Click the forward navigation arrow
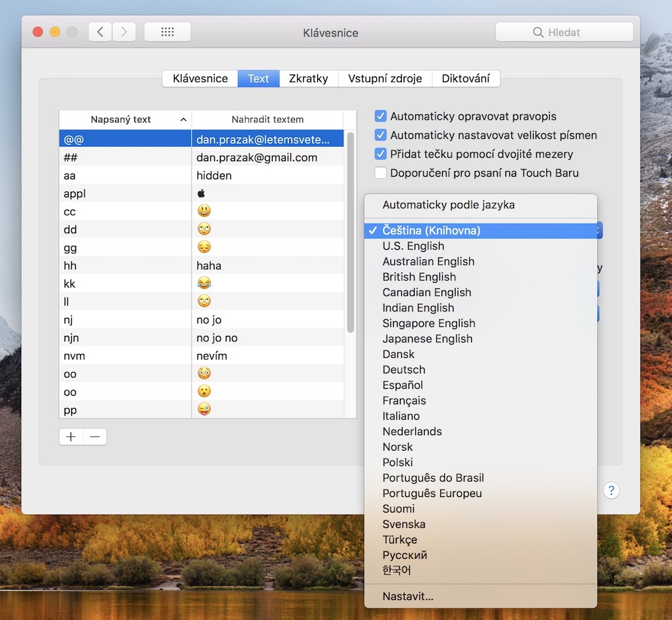This screenshot has height=620, width=672. pyautogui.click(x=124, y=32)
